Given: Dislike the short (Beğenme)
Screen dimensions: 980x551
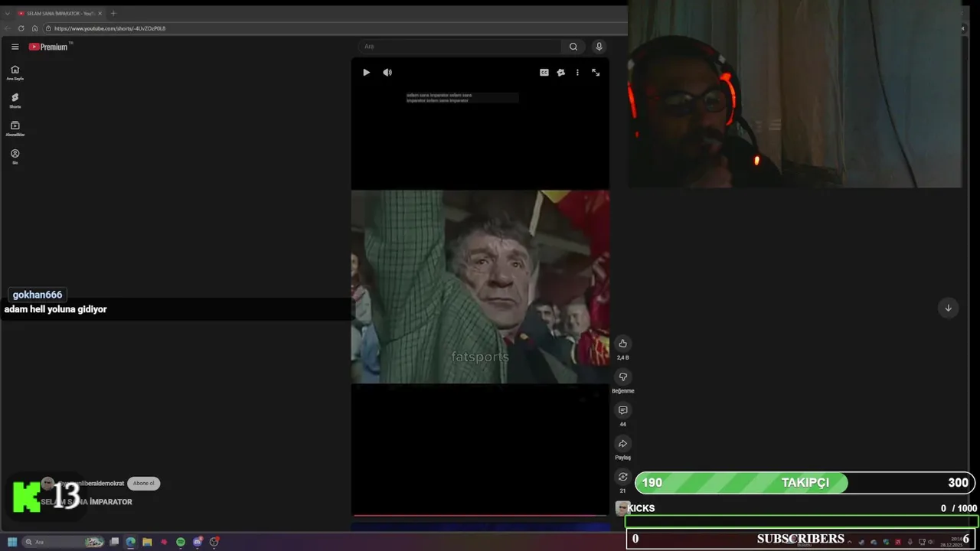Looking at the screenshot, I should pos(622,377).
